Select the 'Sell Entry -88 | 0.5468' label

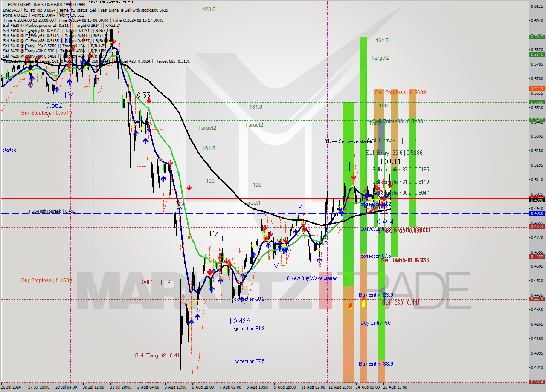pyautogui.click(x=398, y=121)
